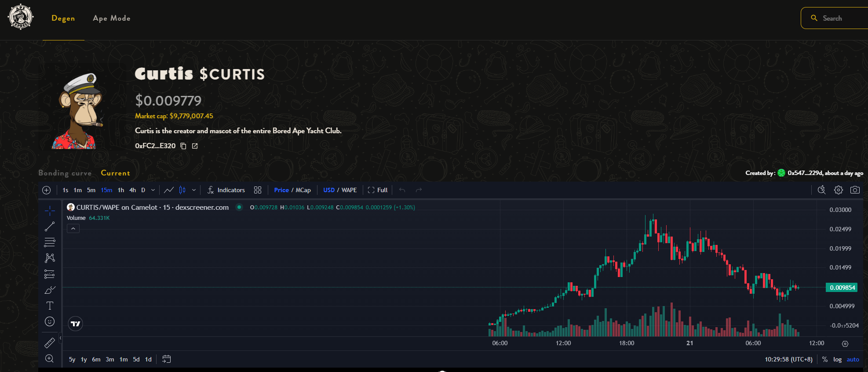Open chart settings gear icon
Viewport: 868px width, 372px height.
[839, 190]
